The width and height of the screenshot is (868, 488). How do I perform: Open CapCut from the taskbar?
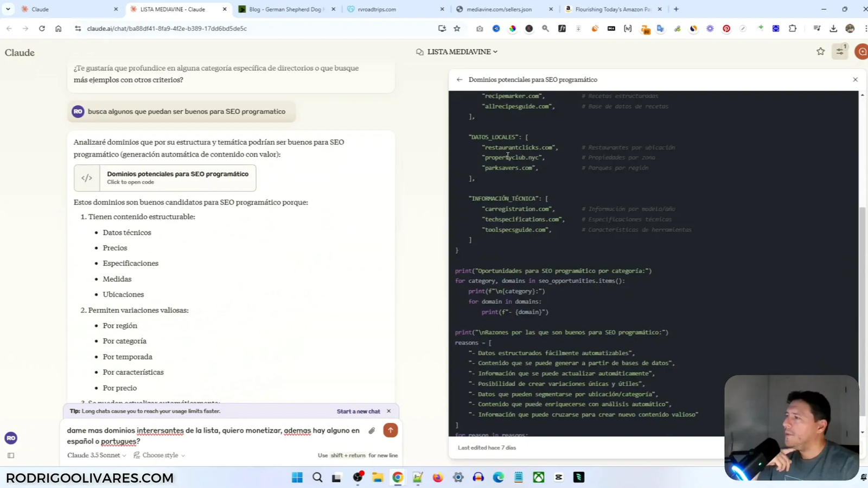click(x=558, y=478)
